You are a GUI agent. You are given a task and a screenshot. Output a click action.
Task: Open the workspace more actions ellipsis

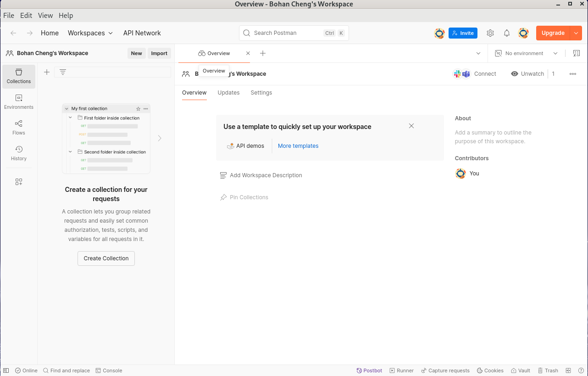coord(573,74)
